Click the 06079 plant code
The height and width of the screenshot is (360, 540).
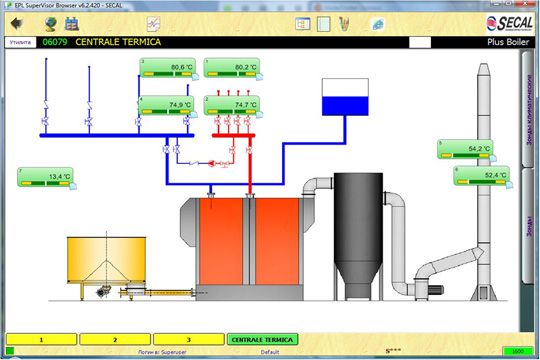[55, 42]
